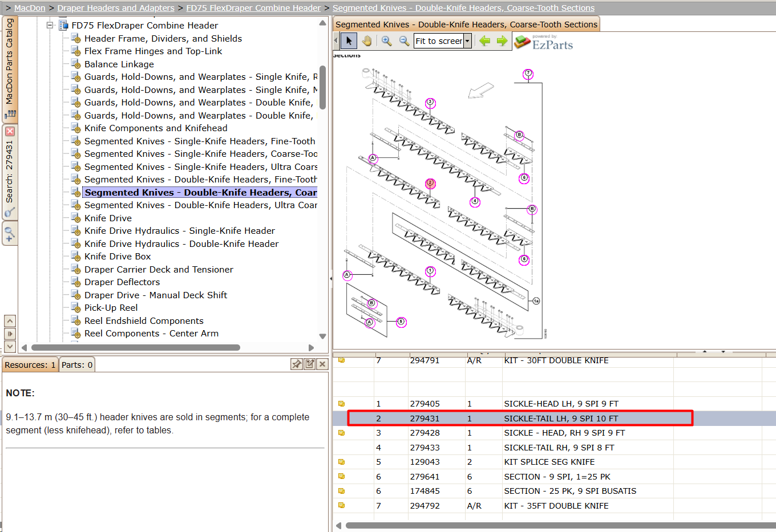Activate the pan hand tool
776x532 pixels.
point(367,41)
